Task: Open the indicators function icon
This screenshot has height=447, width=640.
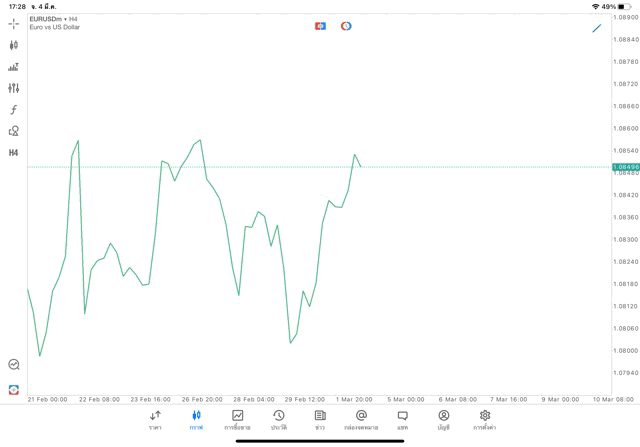Action: (x=13, y=110)
